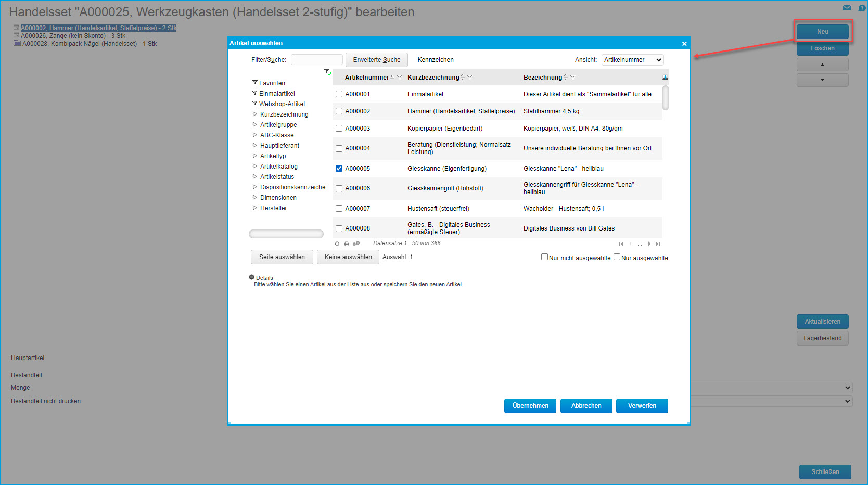Viewport: 868px width, 485px height.
Task: Click the column export icon in the table header
Action: point(665,78)
